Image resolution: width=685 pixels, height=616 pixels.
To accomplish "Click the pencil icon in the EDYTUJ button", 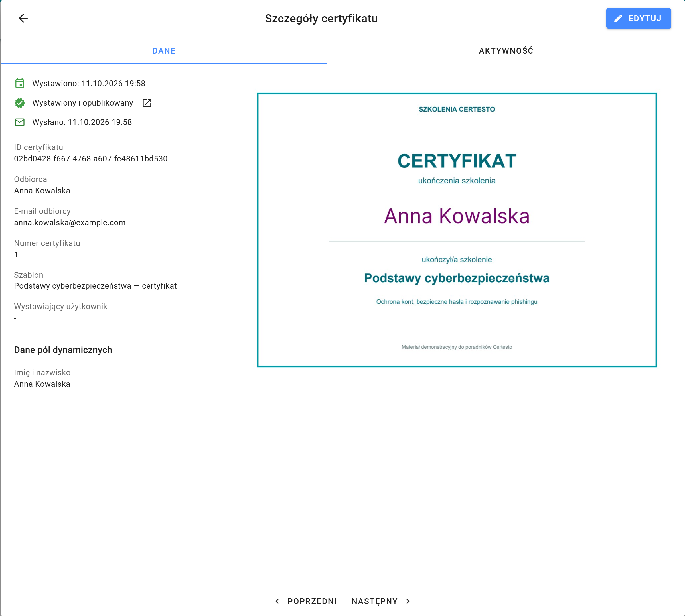I will click(x=618, y=18).
